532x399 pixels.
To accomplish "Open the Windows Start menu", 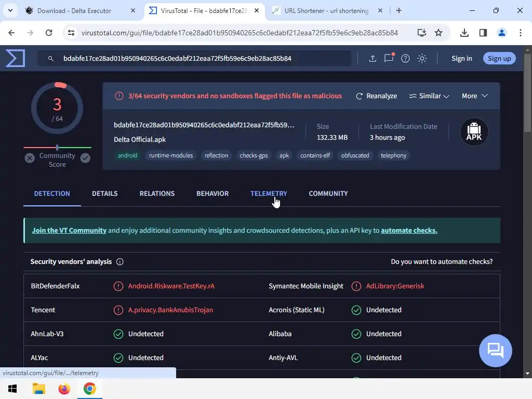I will (x=12, y=389).
